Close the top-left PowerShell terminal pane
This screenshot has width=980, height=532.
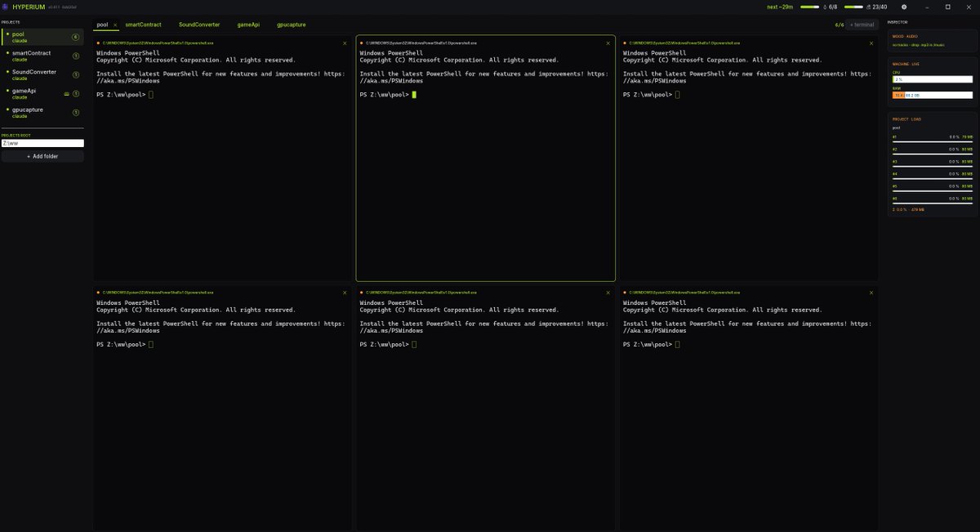pos(345,42)
